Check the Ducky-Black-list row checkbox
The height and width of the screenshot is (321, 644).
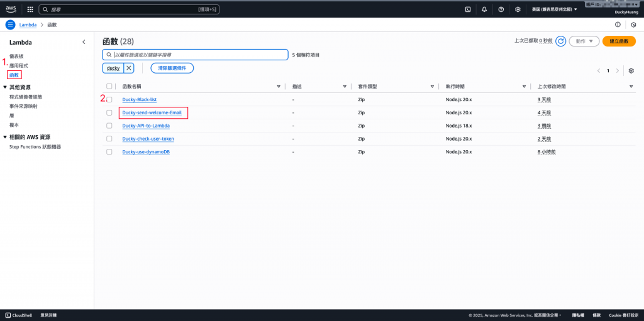click(x=109, y=100)
